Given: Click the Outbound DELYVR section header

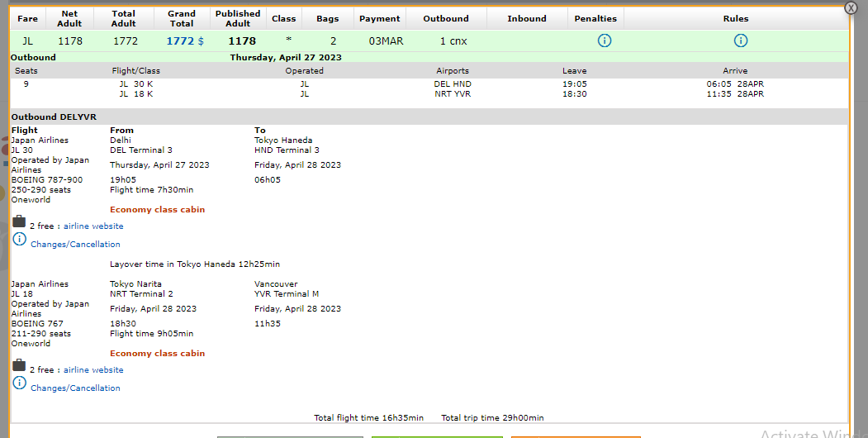Looking at the screenshot, I should tap(54, 117).
